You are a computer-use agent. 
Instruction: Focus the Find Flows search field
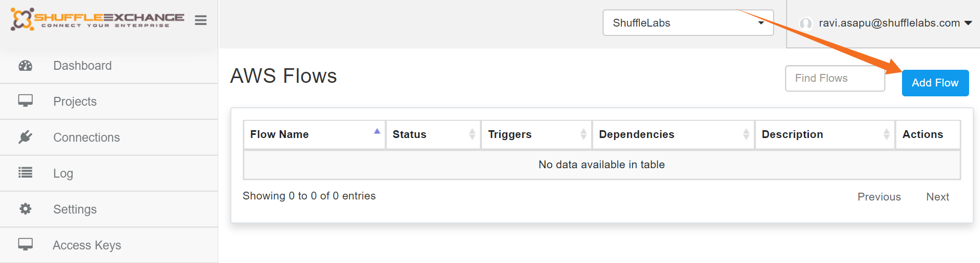(x=834, y=78)
